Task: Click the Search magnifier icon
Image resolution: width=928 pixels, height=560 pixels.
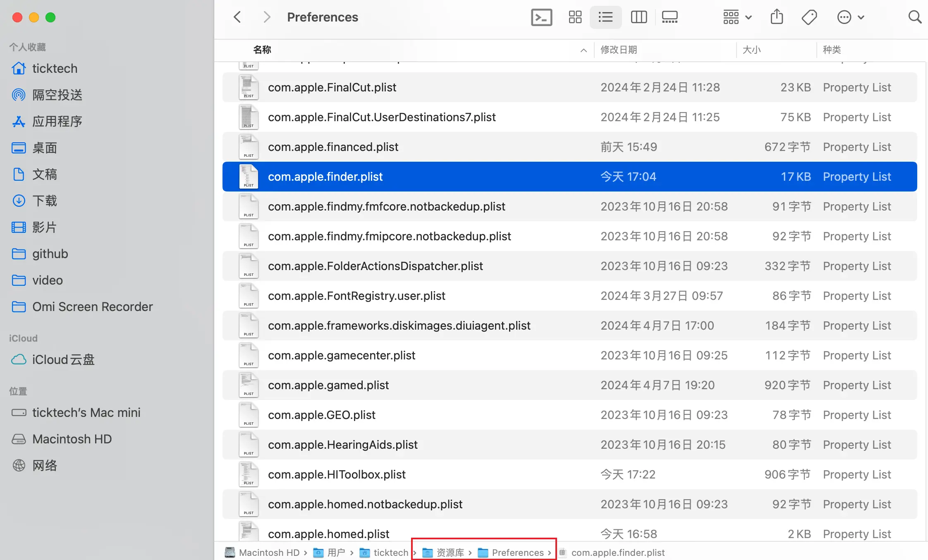Action: coord(914,17)
